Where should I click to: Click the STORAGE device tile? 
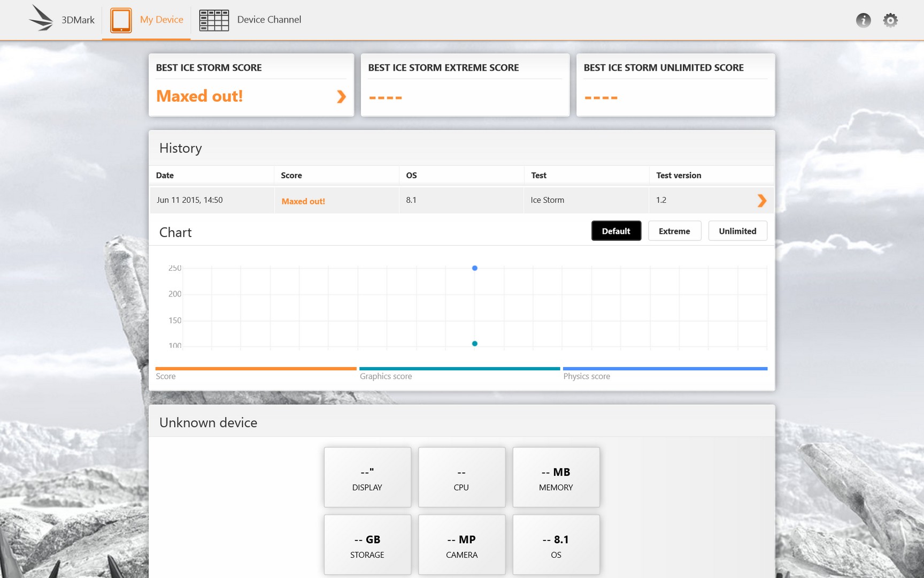click(x=367, y=545)
